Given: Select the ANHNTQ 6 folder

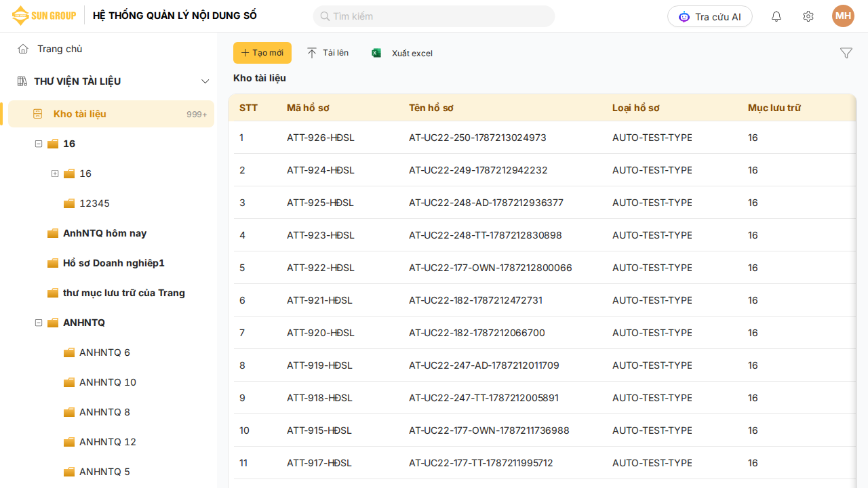Looking at the screenshot, I should point(104,352).
